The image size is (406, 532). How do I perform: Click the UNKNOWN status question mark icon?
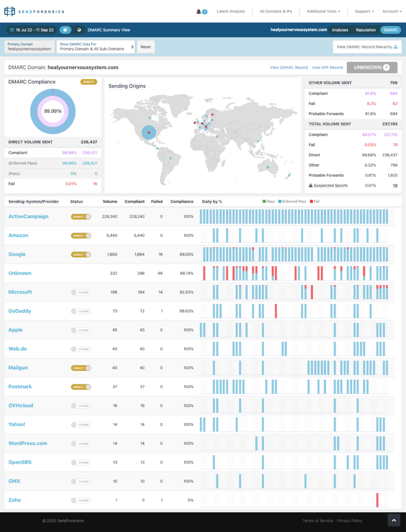click(386, 68)
